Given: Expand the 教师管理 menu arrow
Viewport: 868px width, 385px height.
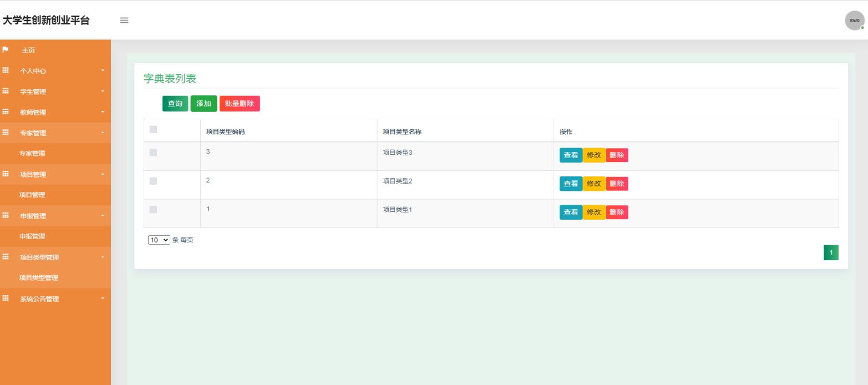Looking at the screenshot, I should tap(103, 112).
